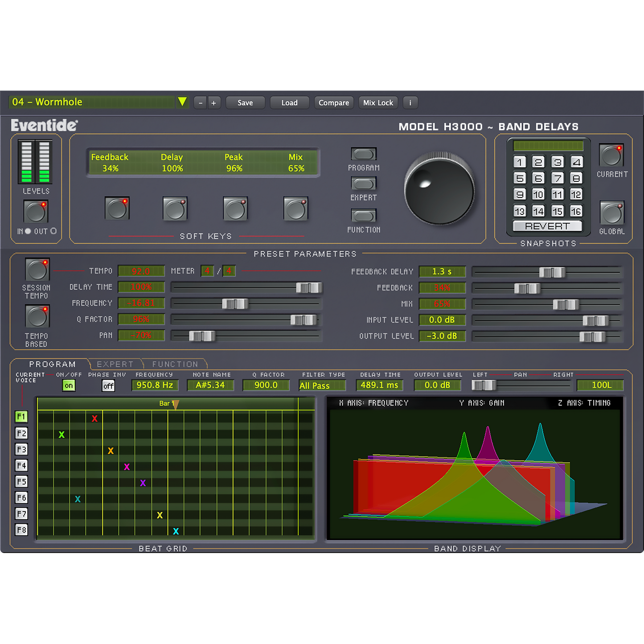
Task: Toggle the In/Out bypass button under Levels
Action: (36, 211)
